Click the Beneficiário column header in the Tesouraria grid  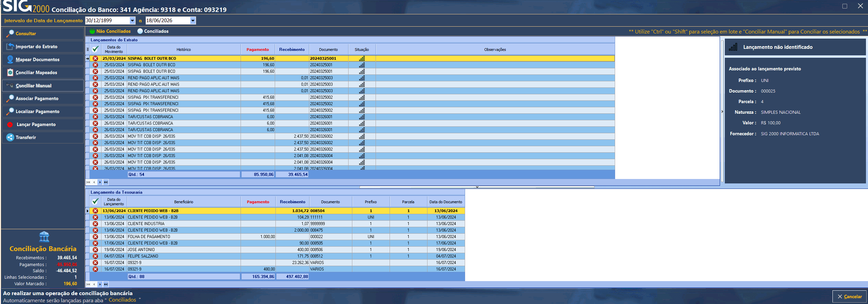[x=184, y=202]
